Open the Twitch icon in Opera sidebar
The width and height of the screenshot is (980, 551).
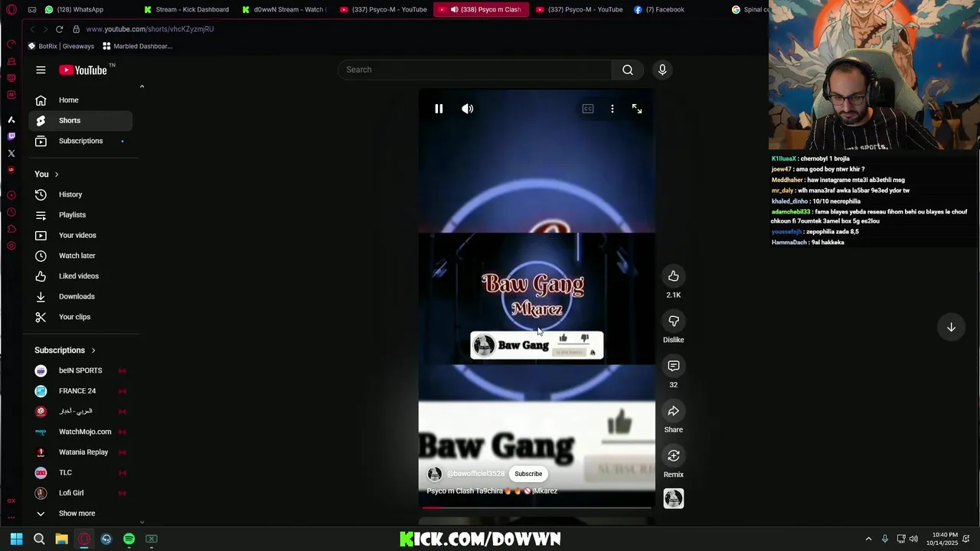coord(11,136)
